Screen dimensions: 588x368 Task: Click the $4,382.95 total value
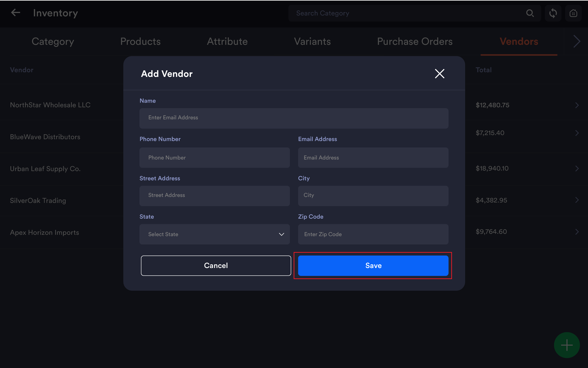[x=491, y=200]
